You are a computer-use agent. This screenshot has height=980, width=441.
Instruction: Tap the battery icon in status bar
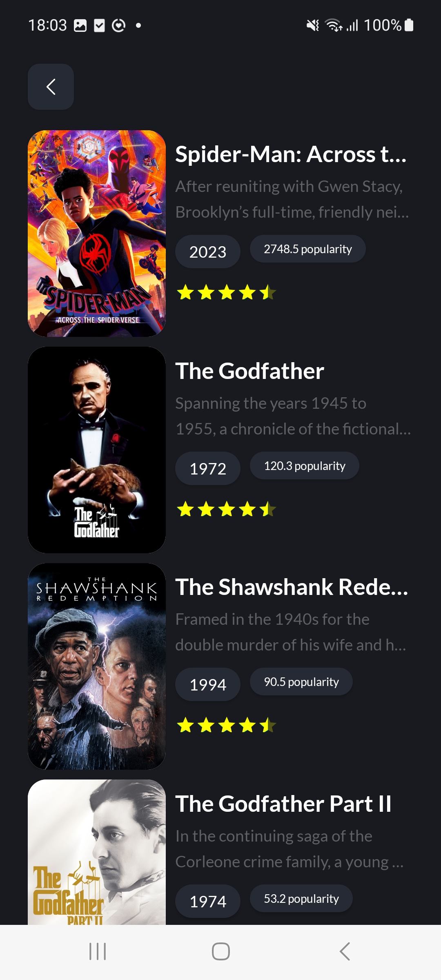tap(409, 25)
